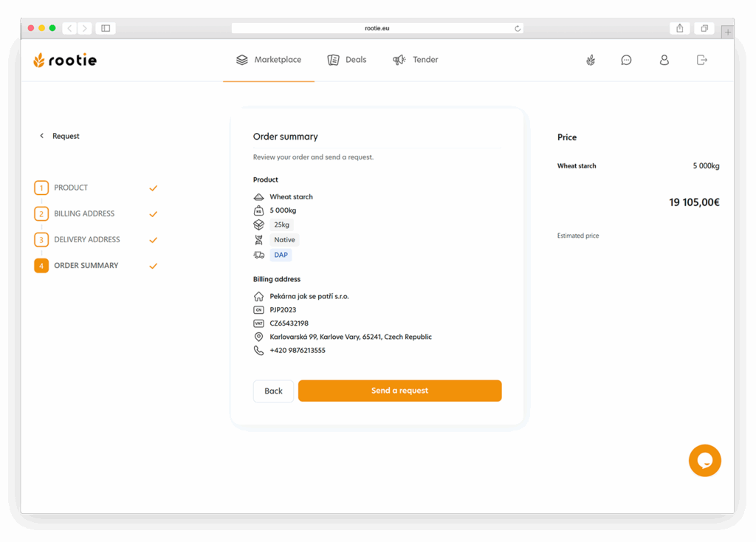The width and height of the screenshot is (756, 542).
Task: Open the chat messages icon in header
Action: 626,60
